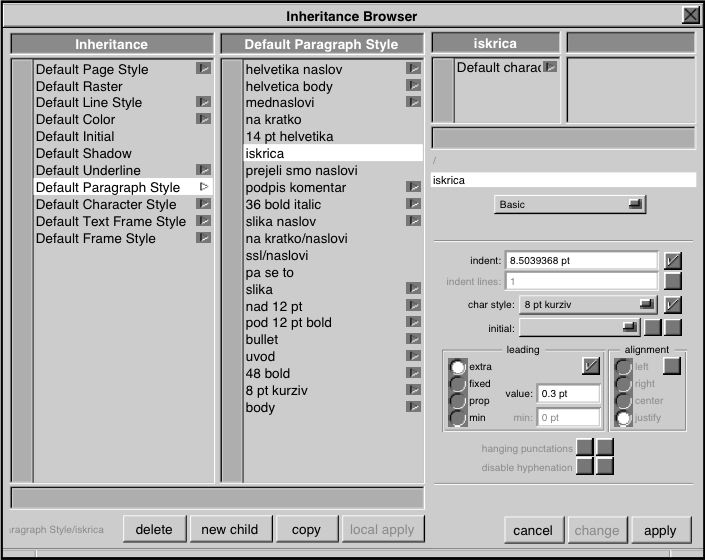This screenshot has height=560, width=705.
Task: Click the copy button
Action: click(307, 529)
